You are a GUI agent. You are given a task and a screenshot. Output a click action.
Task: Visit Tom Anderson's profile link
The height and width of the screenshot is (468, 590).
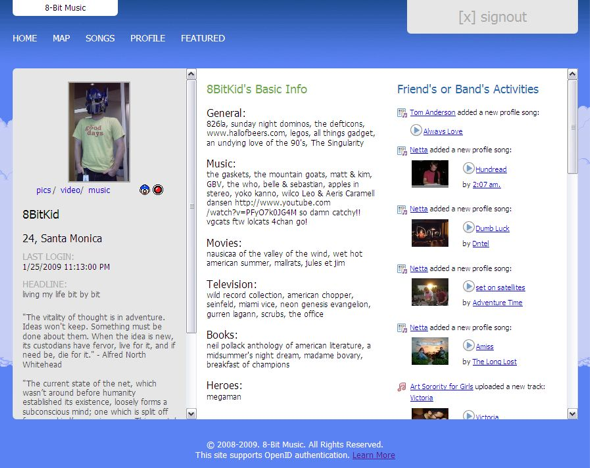432,112
